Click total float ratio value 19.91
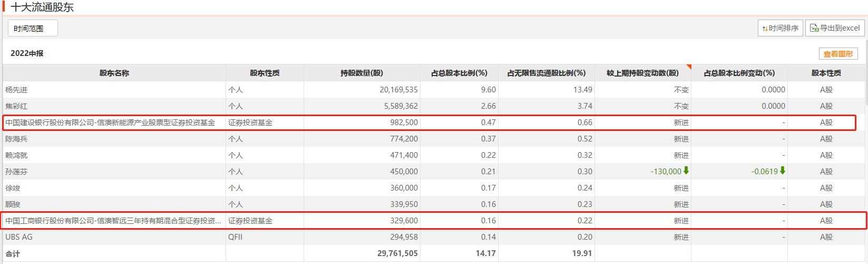 tap(582, 253)
